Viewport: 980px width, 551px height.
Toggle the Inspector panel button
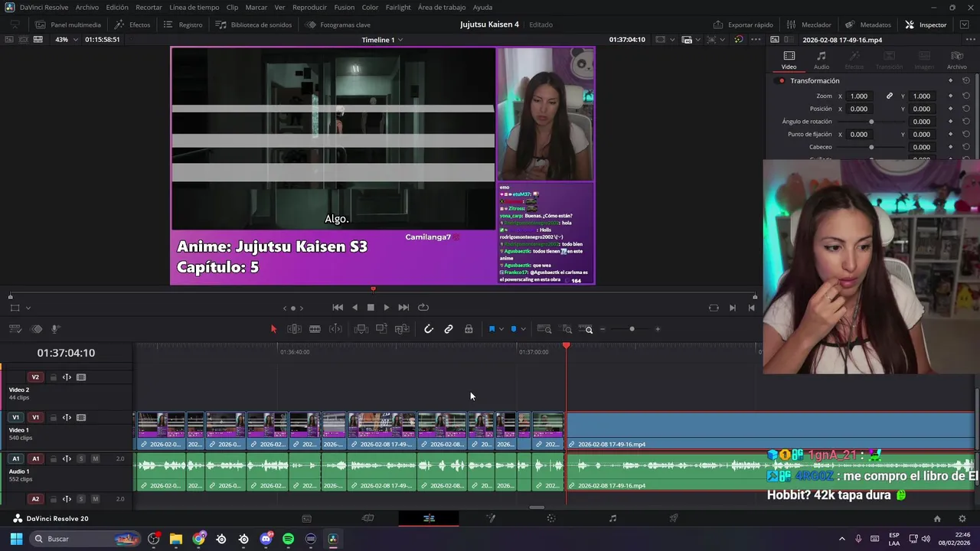point(926,24)
